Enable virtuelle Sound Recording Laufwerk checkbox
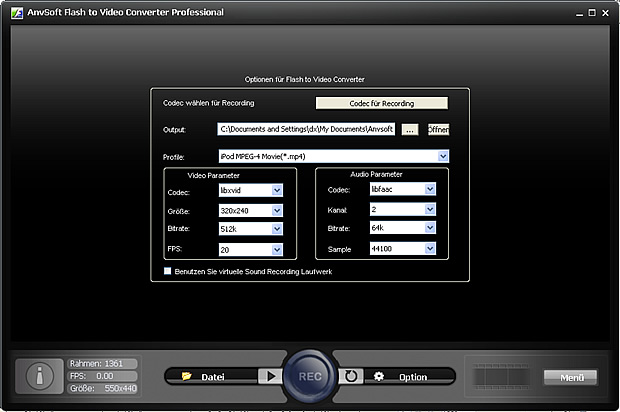The image size is (620, 412). pos(168,271)
